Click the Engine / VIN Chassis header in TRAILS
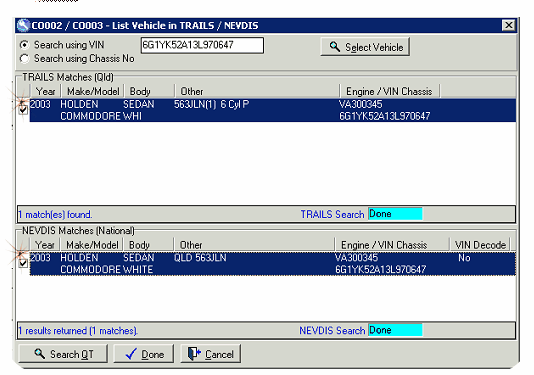The image size is (534, 375). click(389, 91)
